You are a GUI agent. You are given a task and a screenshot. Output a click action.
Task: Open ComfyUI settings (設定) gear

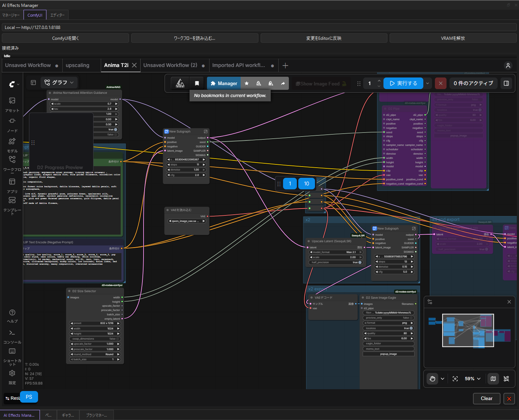(12, 377)
